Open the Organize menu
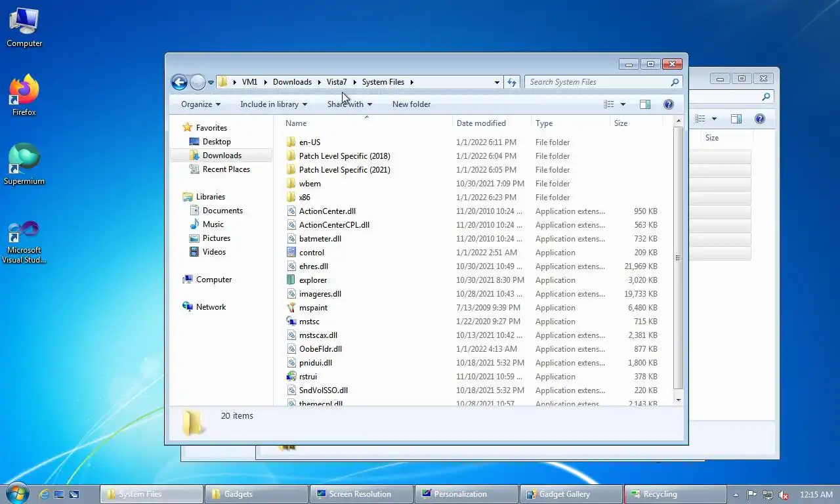840x504 pixels. pyautogui.click(x=201, y=104)
